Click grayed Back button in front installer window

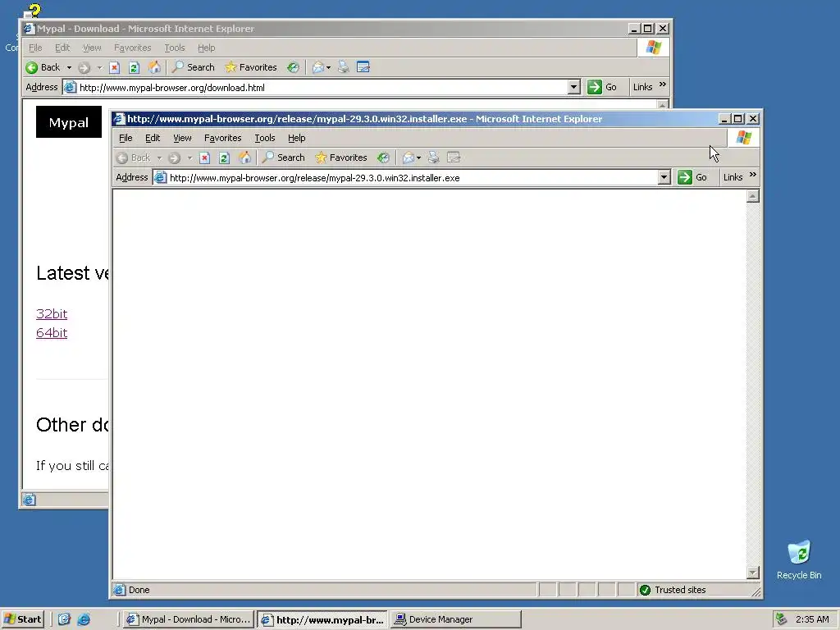[x=134, y=157]
